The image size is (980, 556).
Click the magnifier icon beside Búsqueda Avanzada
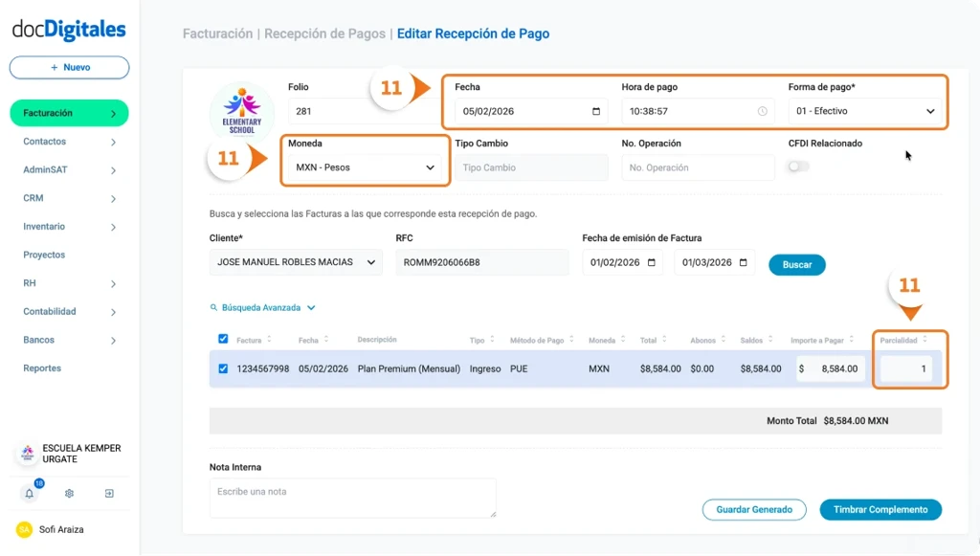point(212,307)
